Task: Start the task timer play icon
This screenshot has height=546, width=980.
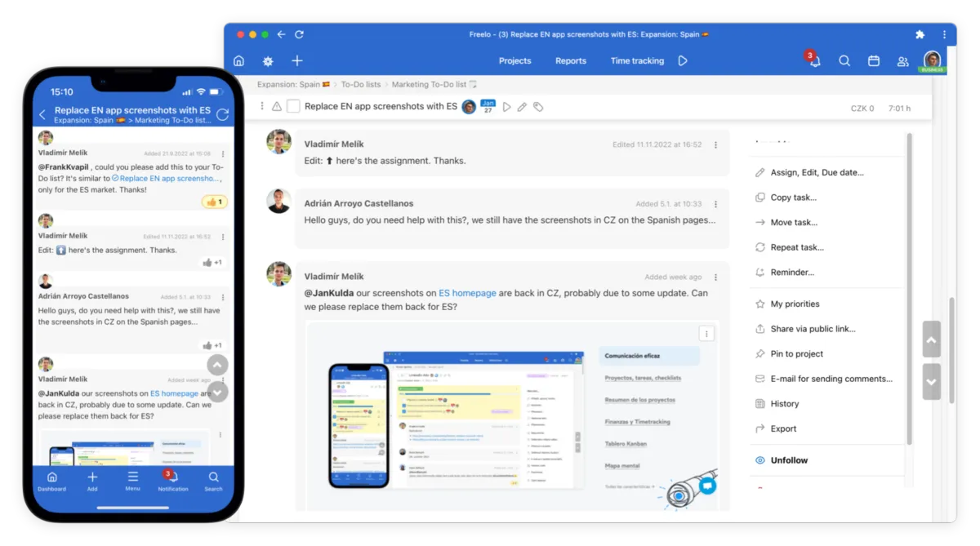Action: [506, 107]
